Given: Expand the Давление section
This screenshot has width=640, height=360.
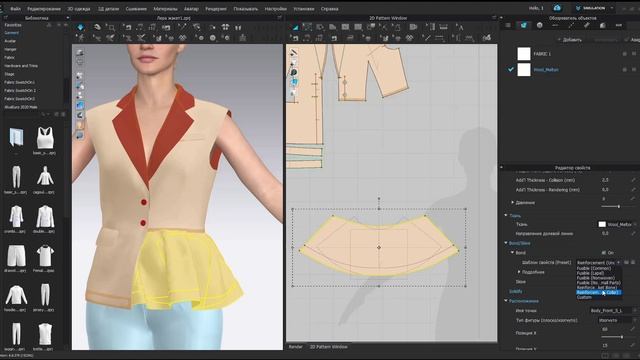Looking at the screenshot, I should pos(513,202).
